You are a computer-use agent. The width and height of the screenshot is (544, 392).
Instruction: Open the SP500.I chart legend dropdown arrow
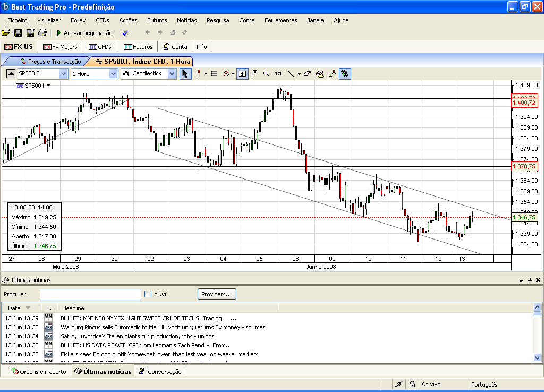click(x=48, y=86)
